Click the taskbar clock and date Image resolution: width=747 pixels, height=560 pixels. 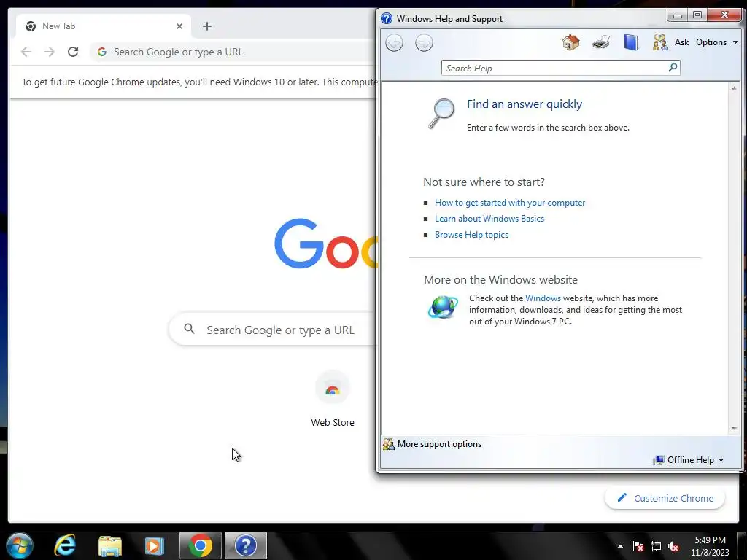710,546
